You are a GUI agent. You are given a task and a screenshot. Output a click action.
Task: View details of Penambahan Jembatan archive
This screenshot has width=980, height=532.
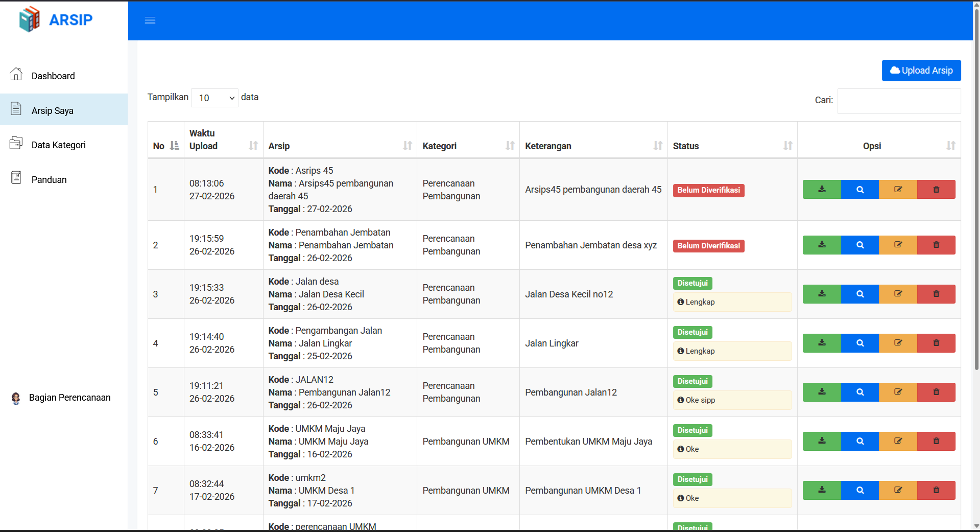click(x=860, y=245)
